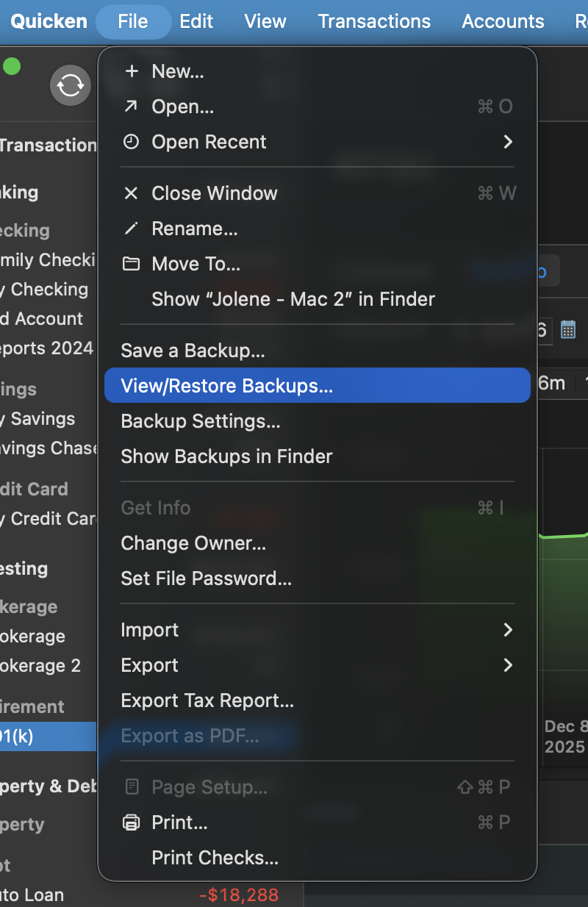Expand the Open Recent submenu arrow

(x=508, y=142)
